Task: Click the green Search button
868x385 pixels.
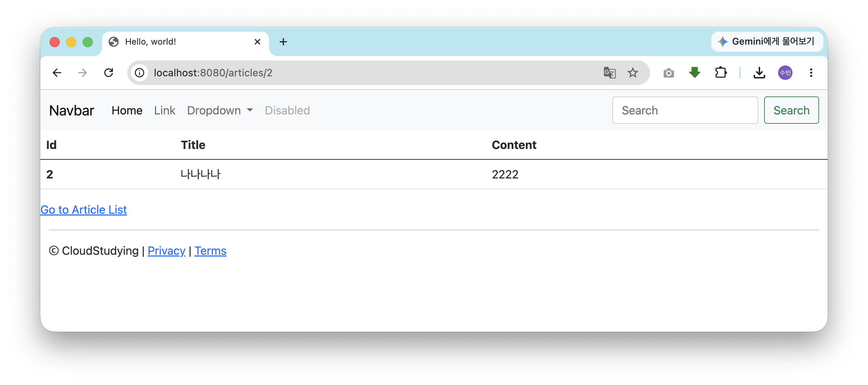Action: [791, 110]
